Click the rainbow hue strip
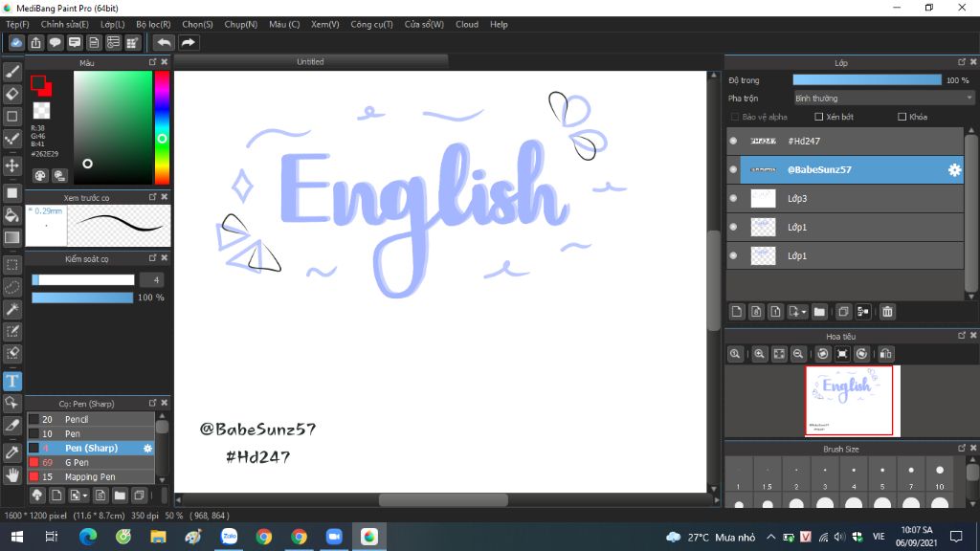 [162, 127]
